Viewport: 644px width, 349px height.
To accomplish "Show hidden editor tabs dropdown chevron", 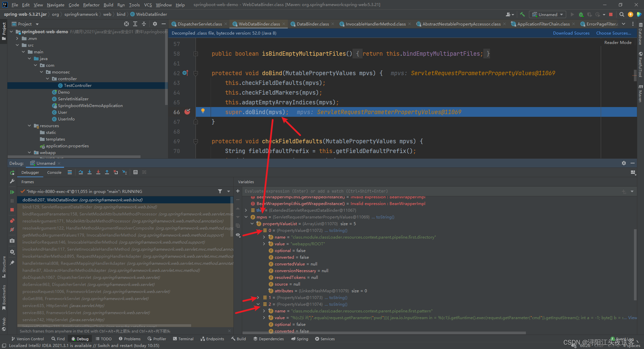I will pos(624,24).
